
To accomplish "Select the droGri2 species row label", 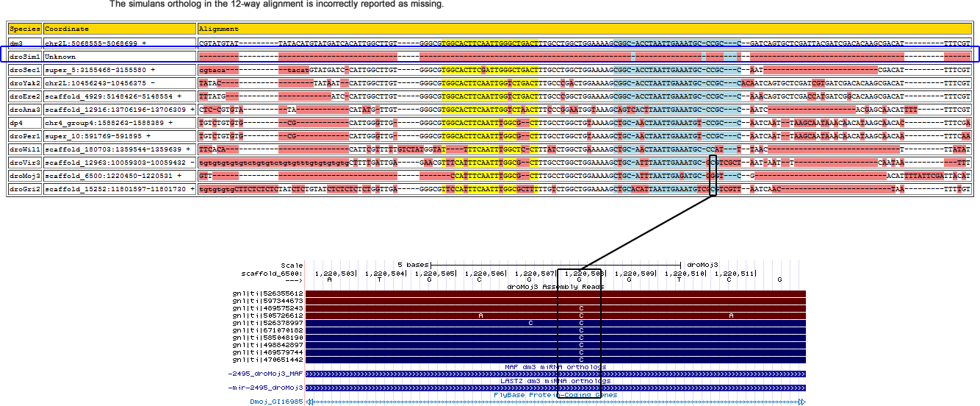I will pyautogui.click(x=24, y=189).
